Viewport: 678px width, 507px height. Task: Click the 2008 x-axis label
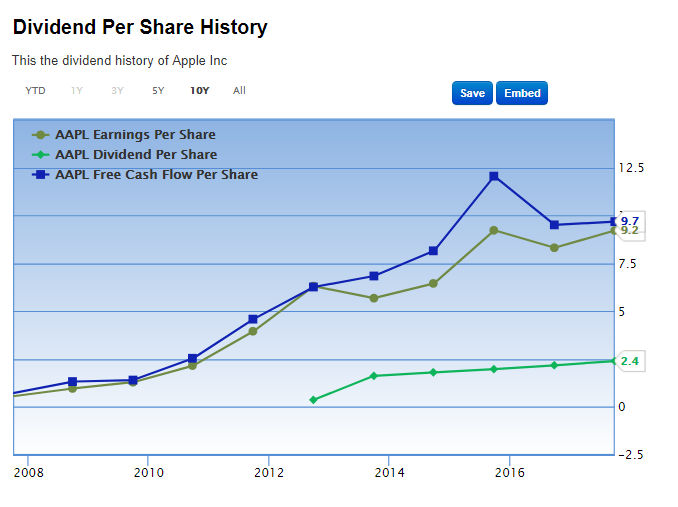pos(29,472)
